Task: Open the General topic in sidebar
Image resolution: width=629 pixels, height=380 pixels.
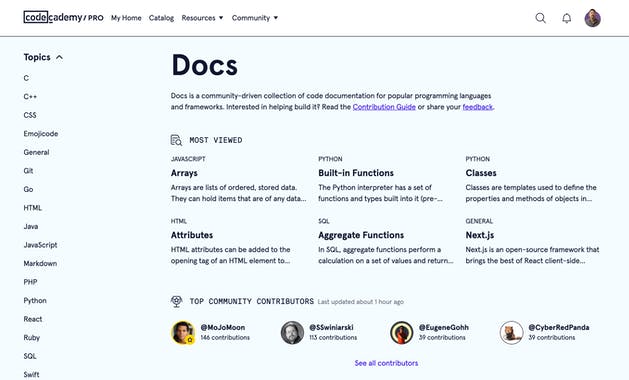Action: click(x=36, y=152)
